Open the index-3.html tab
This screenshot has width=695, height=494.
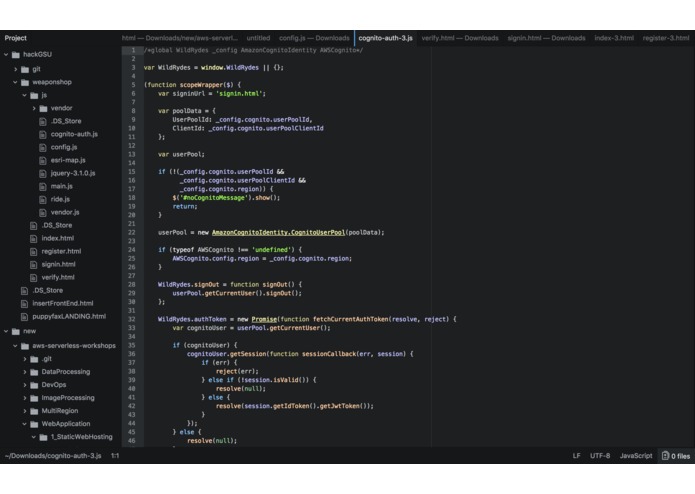[x=614, y=38]
